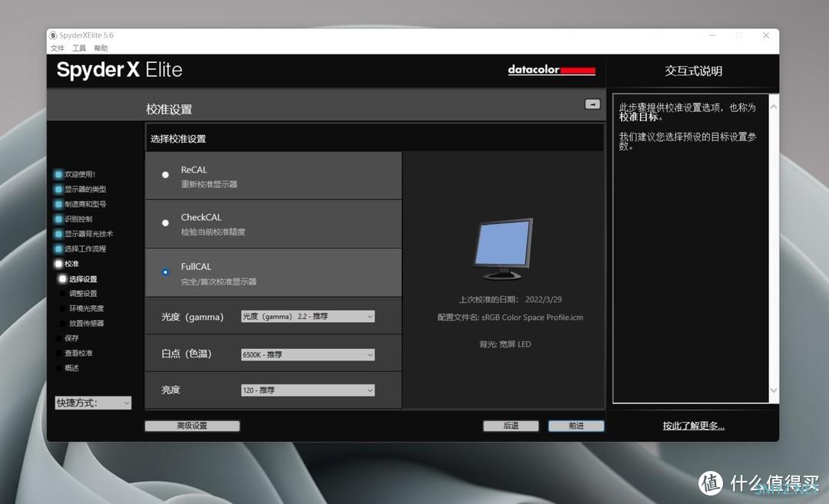829x504 pixels.
Task: Click the step marker beside 选择设置
Action: coord(63,279)
